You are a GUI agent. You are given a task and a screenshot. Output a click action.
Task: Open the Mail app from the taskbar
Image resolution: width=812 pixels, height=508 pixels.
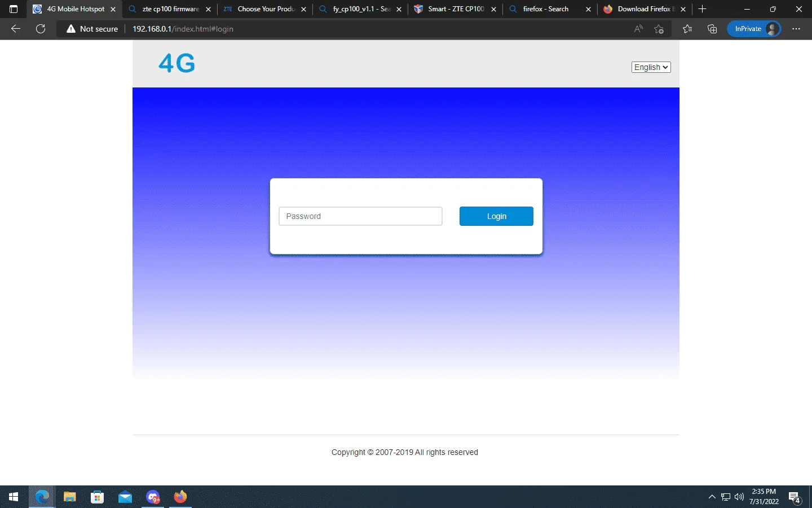pyautogui.click(x=125, y=497)
